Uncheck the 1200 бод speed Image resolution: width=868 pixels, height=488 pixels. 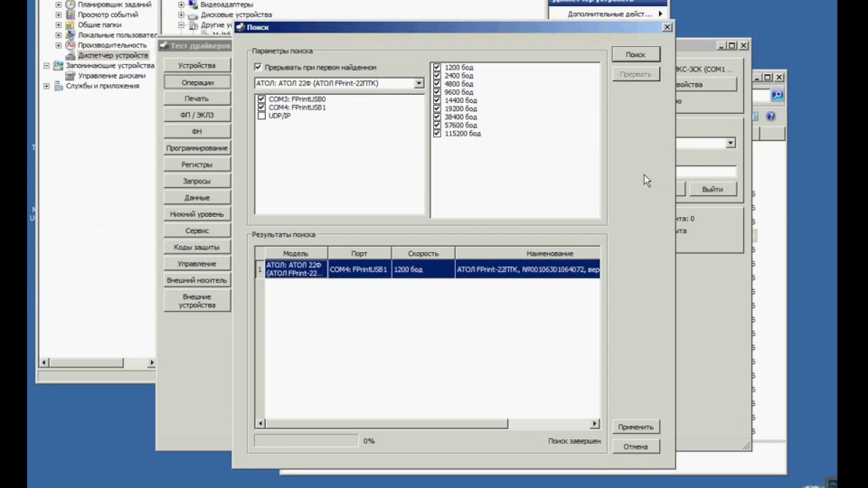437,68
